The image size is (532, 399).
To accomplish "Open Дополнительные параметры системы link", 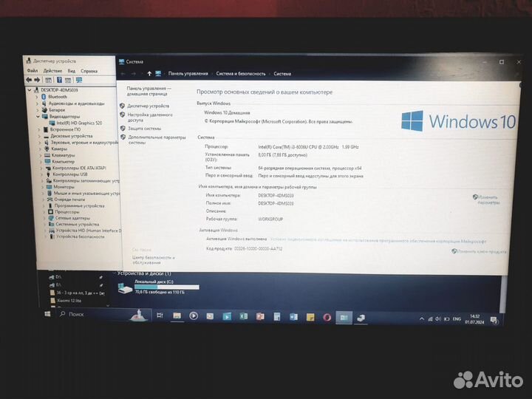I will pos(157,140).
